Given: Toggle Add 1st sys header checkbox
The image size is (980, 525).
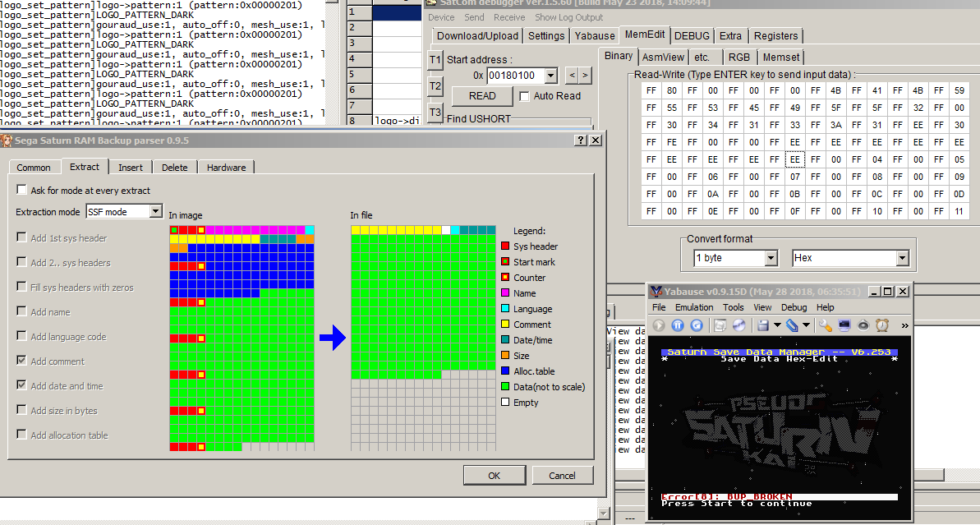Looking at the screenshot, I should click(22, 237).
